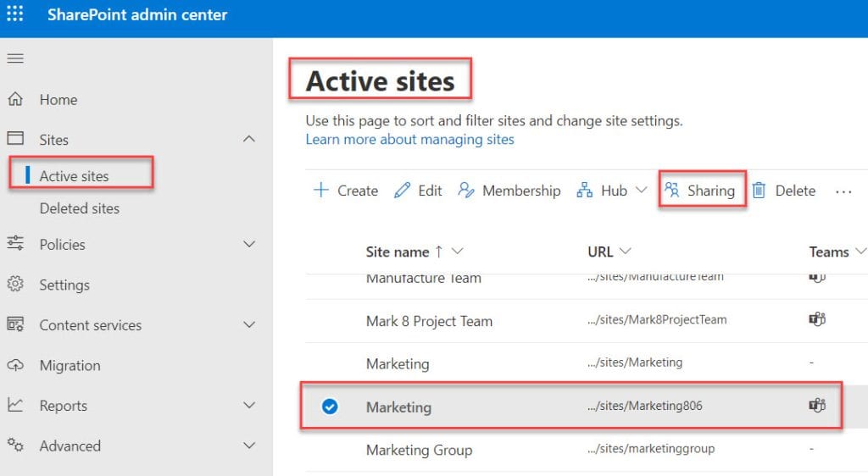Click the Edit pencil icon
Image resolution: width=868 pixels, height=476 pixels.
(402, 191)
